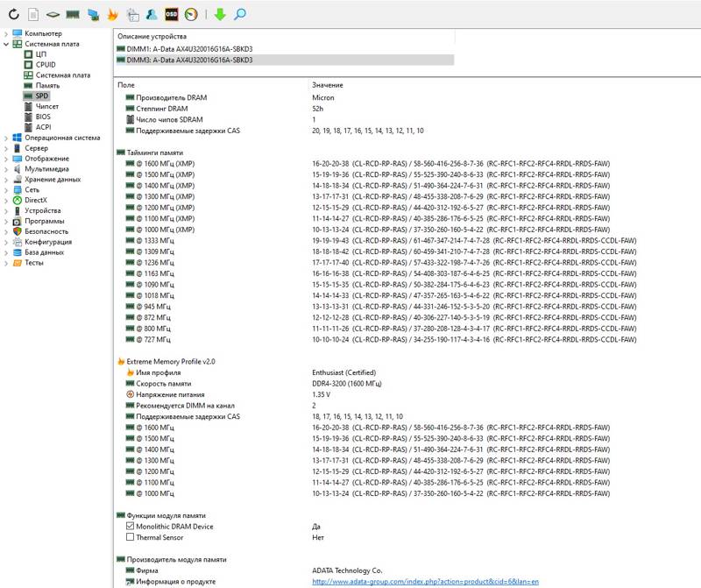This screenshot has height=588, width=701.
Task: Open the OSD panel icon
Action: [x=172, y=14]
